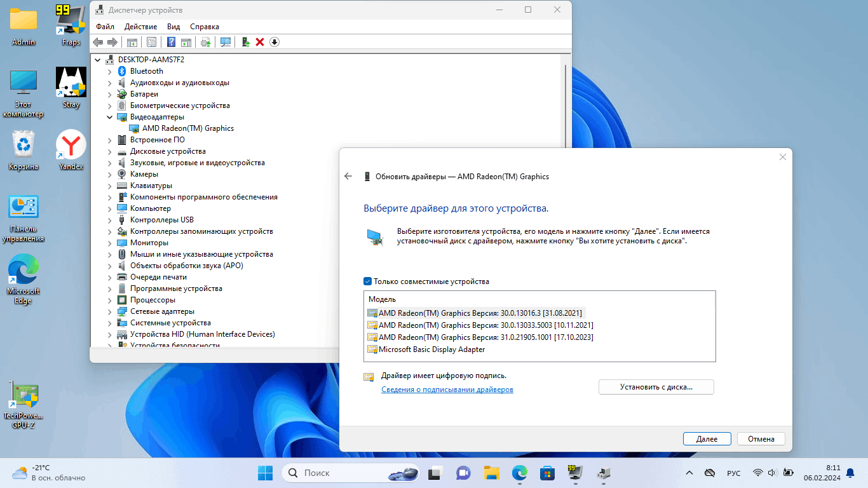
Task: Click the show/hide action pane toolbar icon
Action: [186, 42]
